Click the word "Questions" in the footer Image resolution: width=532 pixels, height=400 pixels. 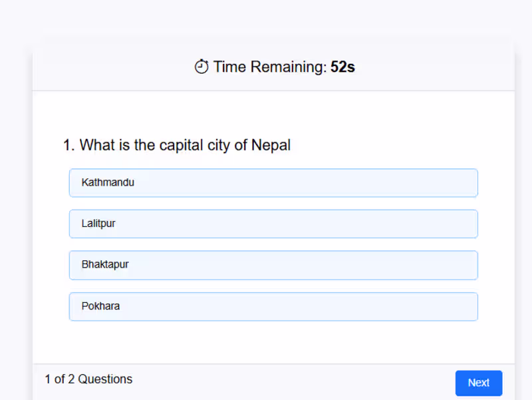[x=105, y=379]
